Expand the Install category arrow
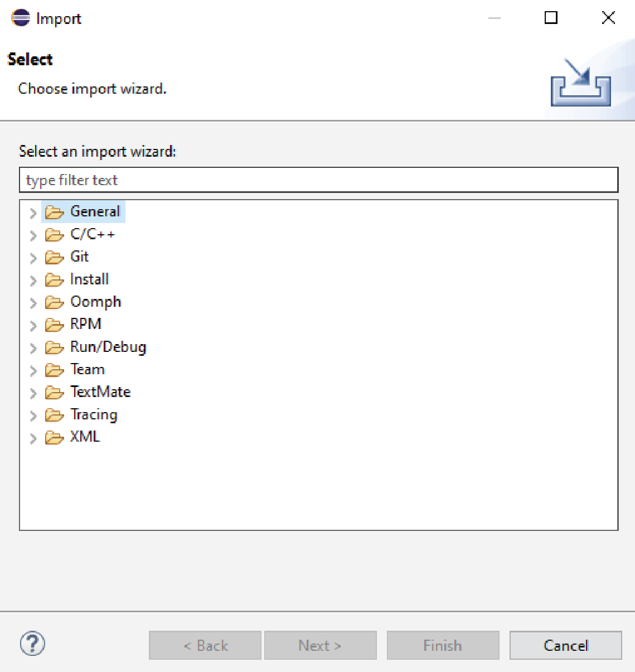Screen dimensions: 635x672 (x=33, y=281)
